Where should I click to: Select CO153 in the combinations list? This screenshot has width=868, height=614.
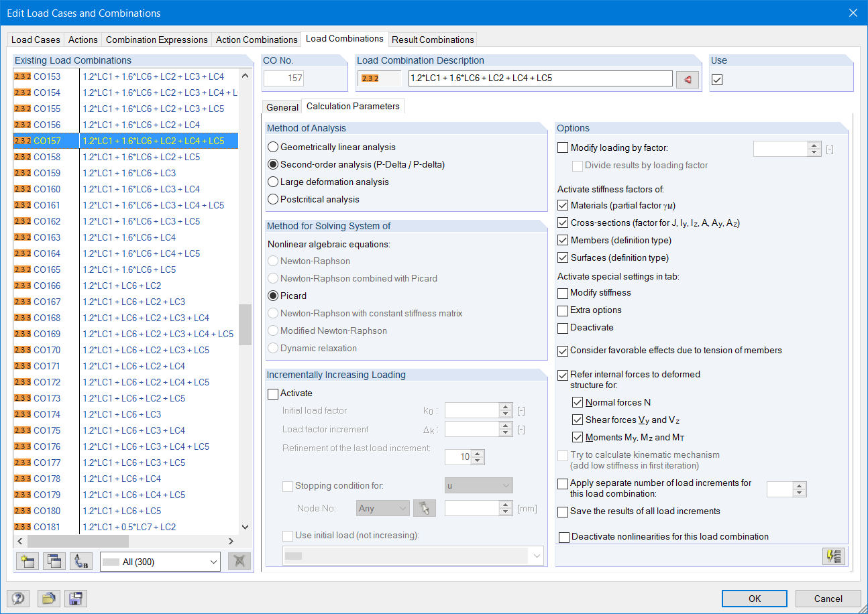coord(125,76)
